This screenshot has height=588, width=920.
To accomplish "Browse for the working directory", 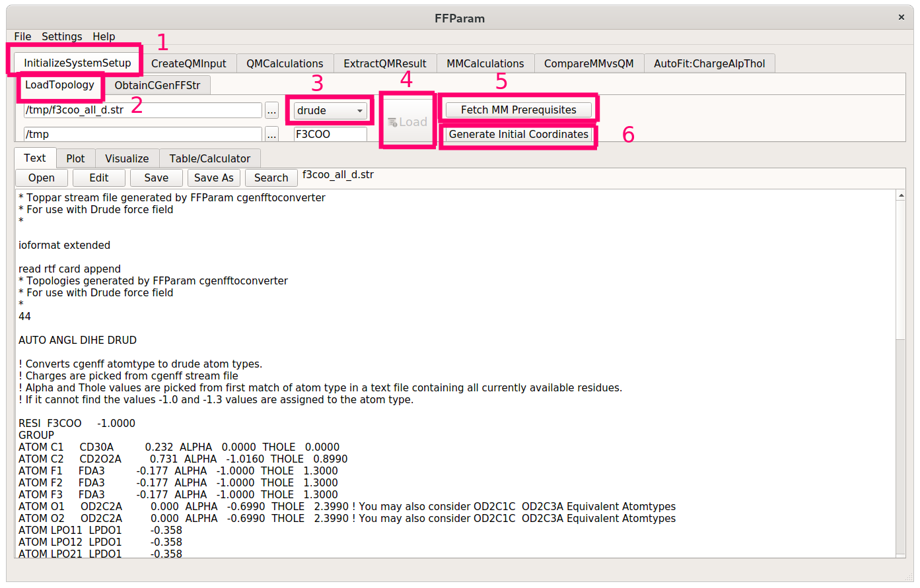I will click(x=271, y=135).
